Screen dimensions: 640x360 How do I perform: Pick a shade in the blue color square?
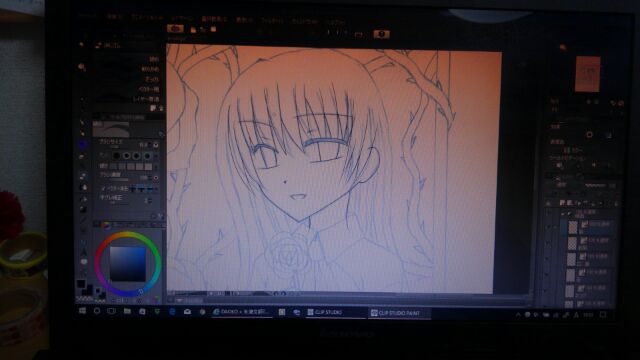(127, 264)
